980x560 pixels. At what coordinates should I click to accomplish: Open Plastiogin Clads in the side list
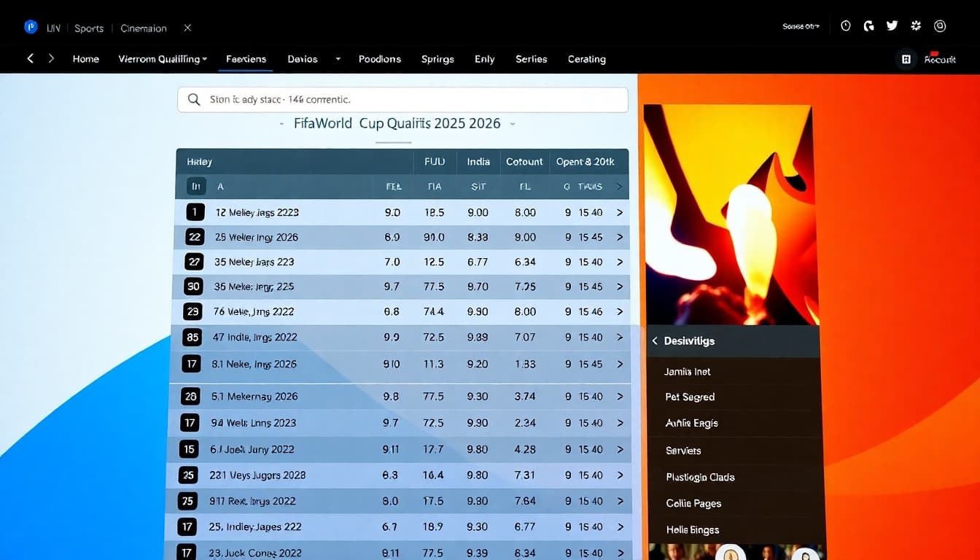tap(700, 477)
